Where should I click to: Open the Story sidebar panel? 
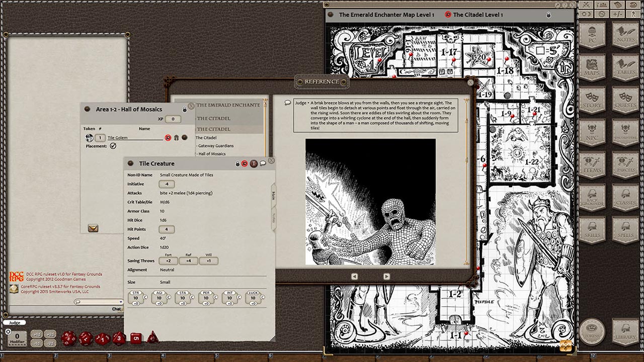[592, 101]
